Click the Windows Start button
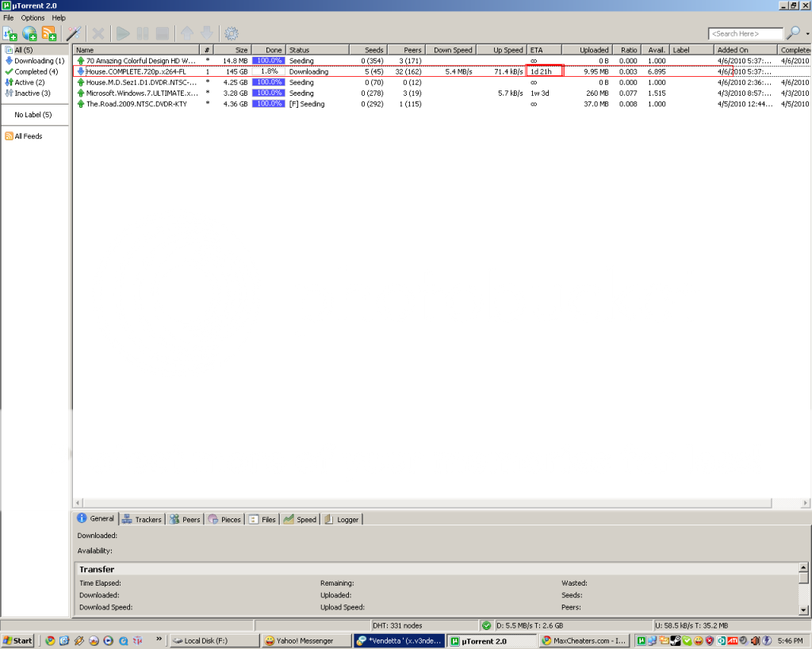The width and height of the screenshot is (812, 649). pyautogui.click(x=17, y=640)
